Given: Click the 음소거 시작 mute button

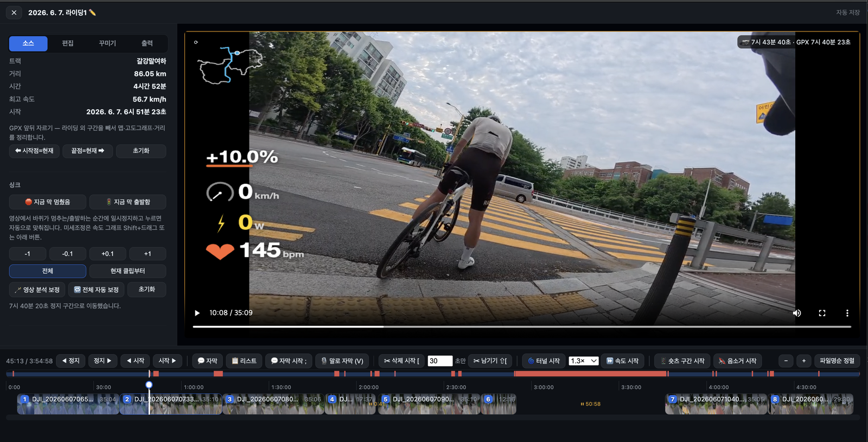Looking at the screenshot, I should pyautogui.click(x=737, y=361).
